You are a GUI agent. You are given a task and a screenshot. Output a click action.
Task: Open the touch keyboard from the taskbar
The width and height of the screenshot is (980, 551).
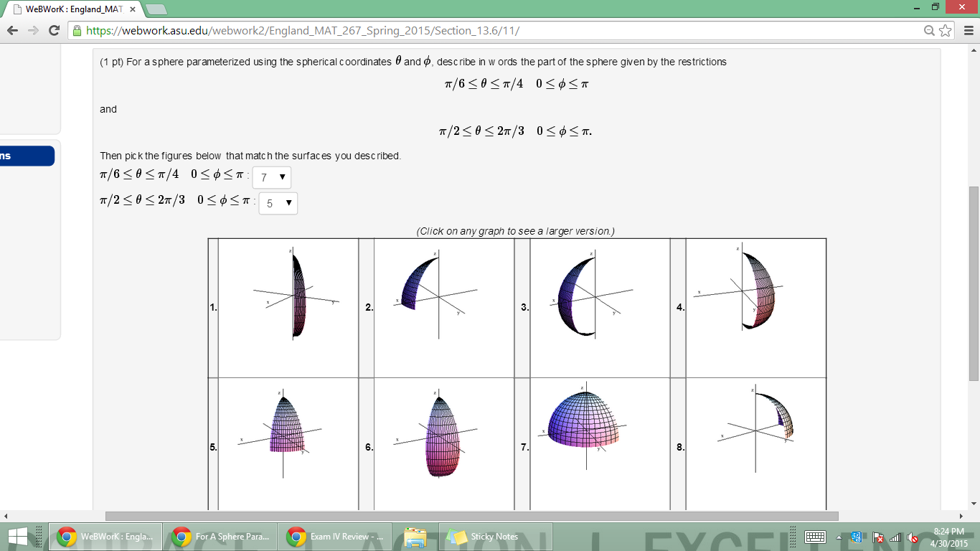coord(814,537)
